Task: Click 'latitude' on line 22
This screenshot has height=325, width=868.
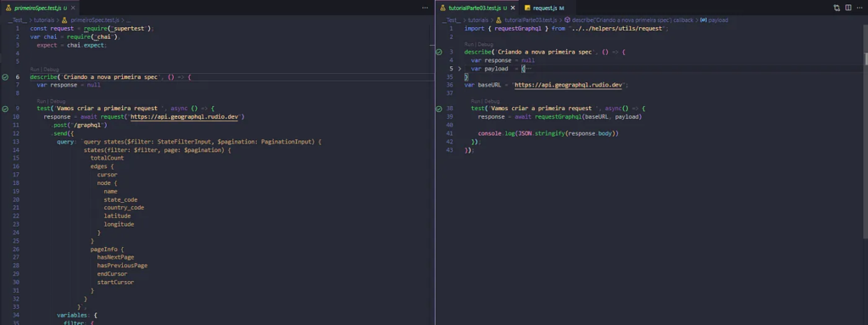Action: pyautogui.click(x=117, y=216)
